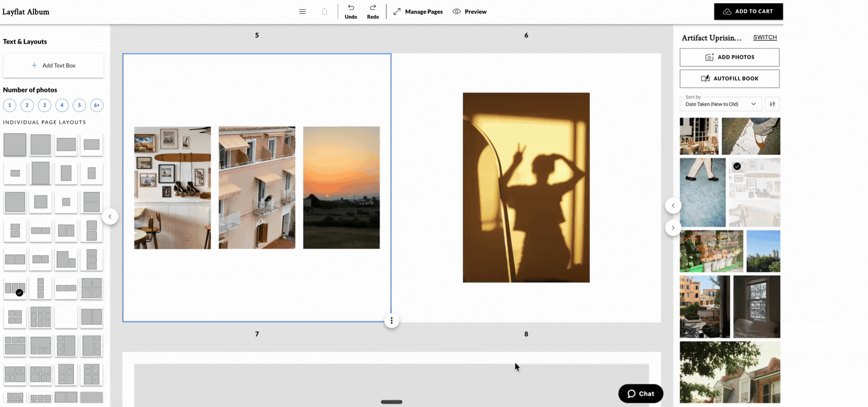This screenshot has height=407, width=868.
Task: Filter layouts by 3 photos
Action: tap(44, 105)
